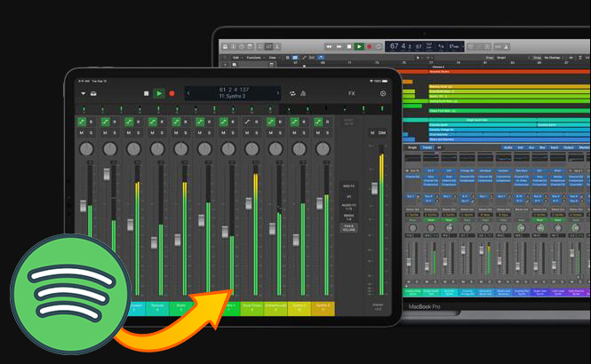Toggle the Output filter in MacBook mixer

tap(568, 147)
